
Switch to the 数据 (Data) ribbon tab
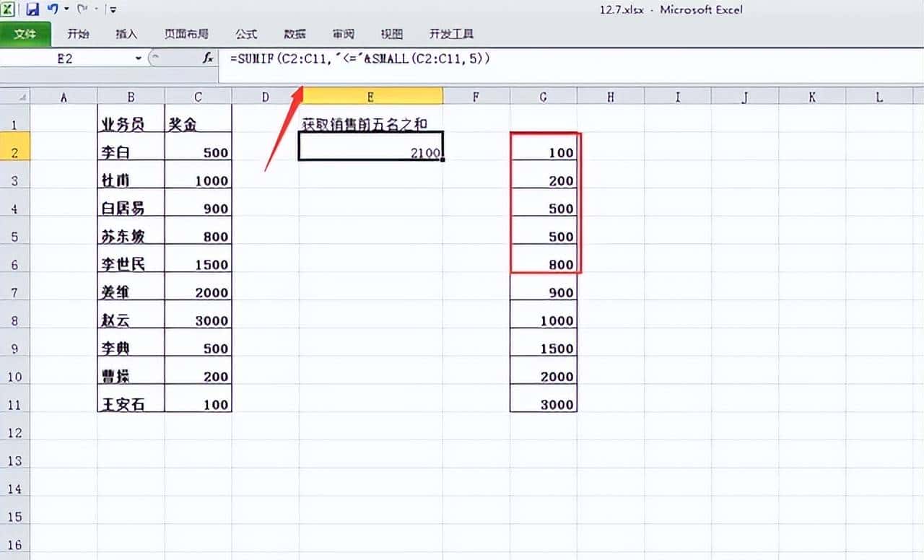tap(295, 34)
